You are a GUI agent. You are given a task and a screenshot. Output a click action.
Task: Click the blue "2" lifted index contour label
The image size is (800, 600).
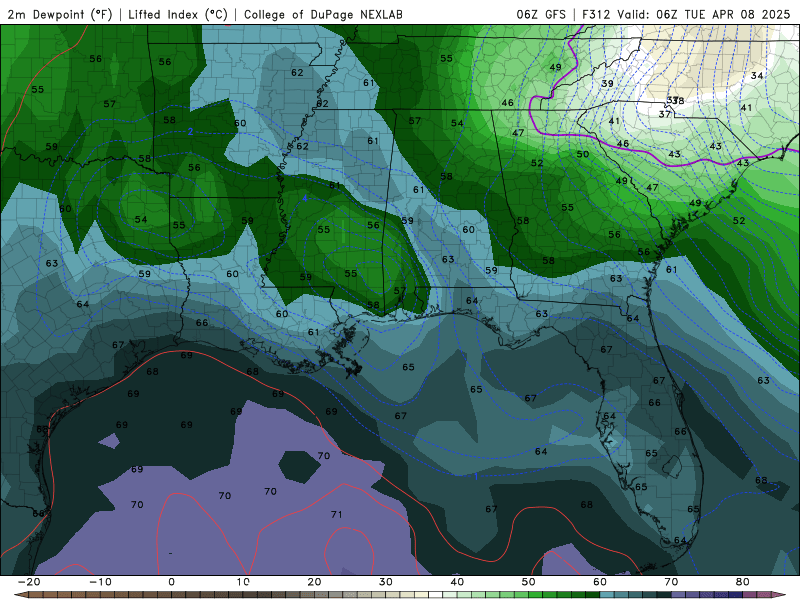coord(190,132)
